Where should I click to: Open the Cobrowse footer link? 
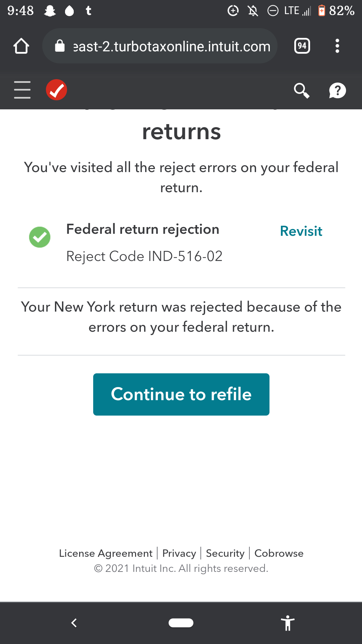[279, 553]
